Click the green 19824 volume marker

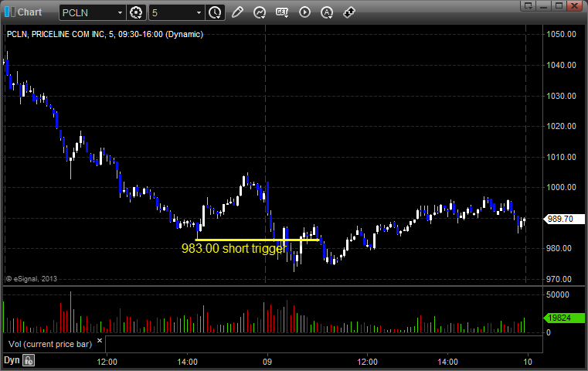point(564,318)
